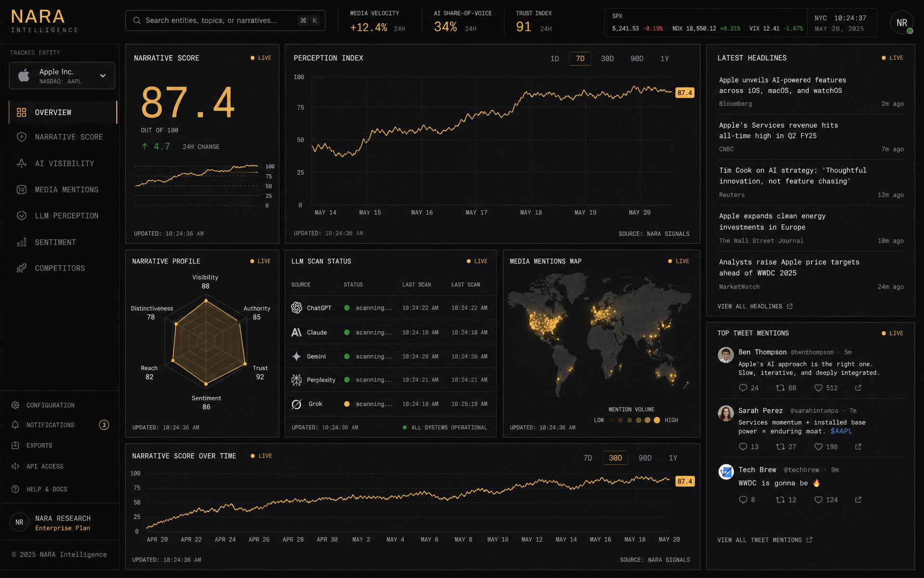Open Sarah Perez's tweet externally
Viewport: 924px width, 578px height.
pyautogui.click(x=858, y=447)
